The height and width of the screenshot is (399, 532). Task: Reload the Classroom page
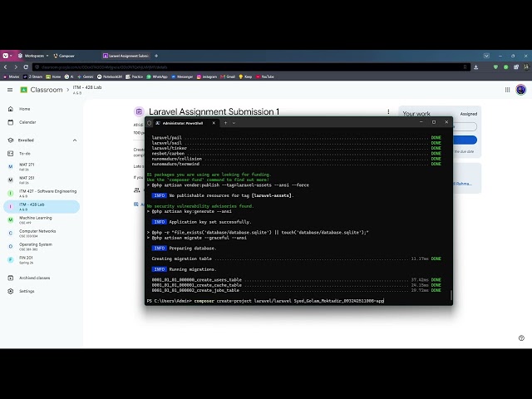26,67
